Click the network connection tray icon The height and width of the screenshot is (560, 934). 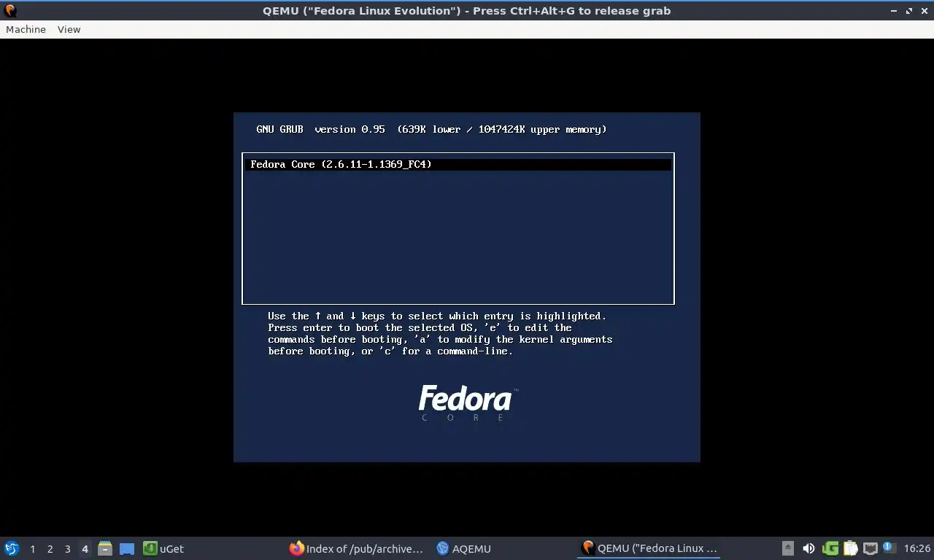(870, 548)
